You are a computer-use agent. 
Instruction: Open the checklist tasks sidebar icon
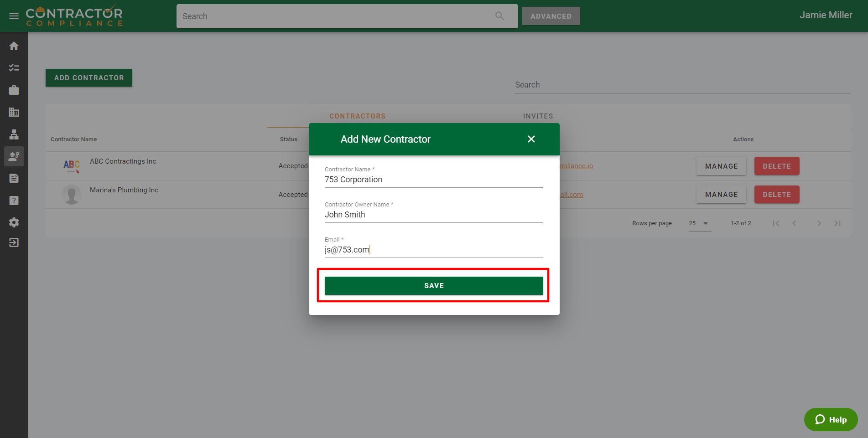point(14,68)
